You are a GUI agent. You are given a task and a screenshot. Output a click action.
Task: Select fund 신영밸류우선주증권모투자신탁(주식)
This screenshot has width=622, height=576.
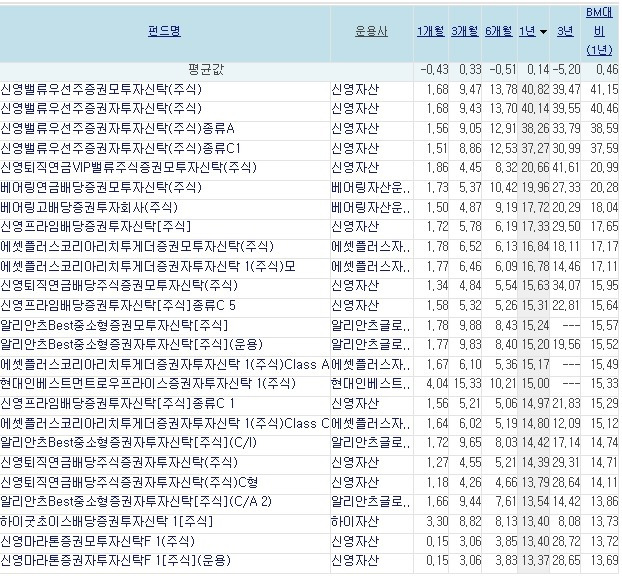[x=101, y=89]
